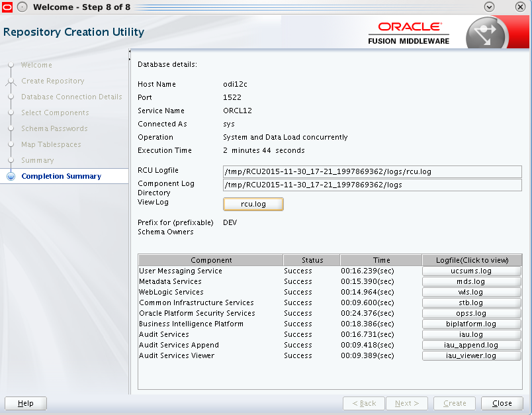
Task: Open opss.log logfile
Action: click(471, 313)
